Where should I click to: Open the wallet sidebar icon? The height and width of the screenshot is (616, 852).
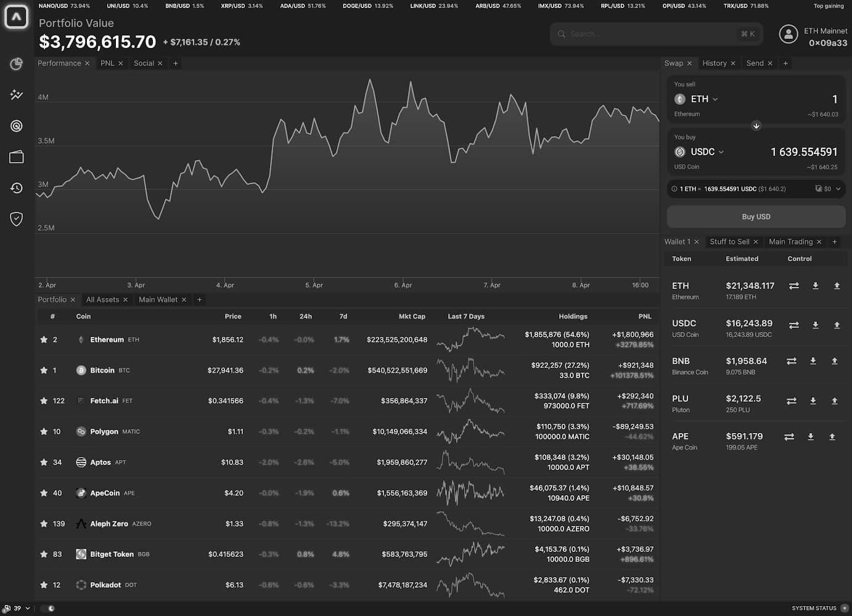[x=17, y=157]
